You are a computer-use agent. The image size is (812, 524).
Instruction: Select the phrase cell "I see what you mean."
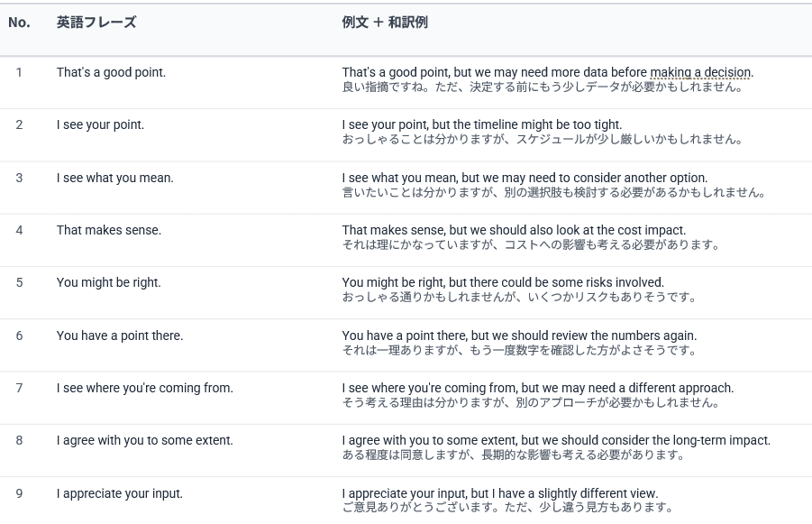114,178
